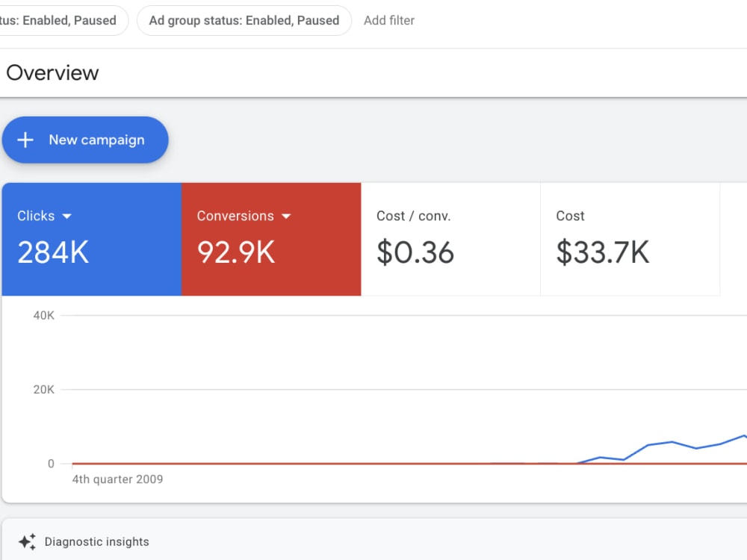Click the $0.36 cost per conversion value
The height and width of the screenshot is (560, 747).
tap(415, 252)
